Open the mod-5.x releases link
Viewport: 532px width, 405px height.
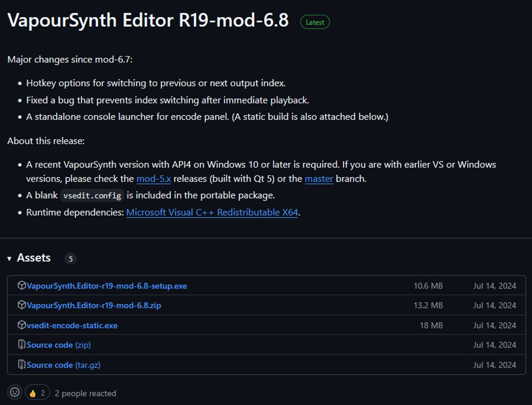(153, 179)
